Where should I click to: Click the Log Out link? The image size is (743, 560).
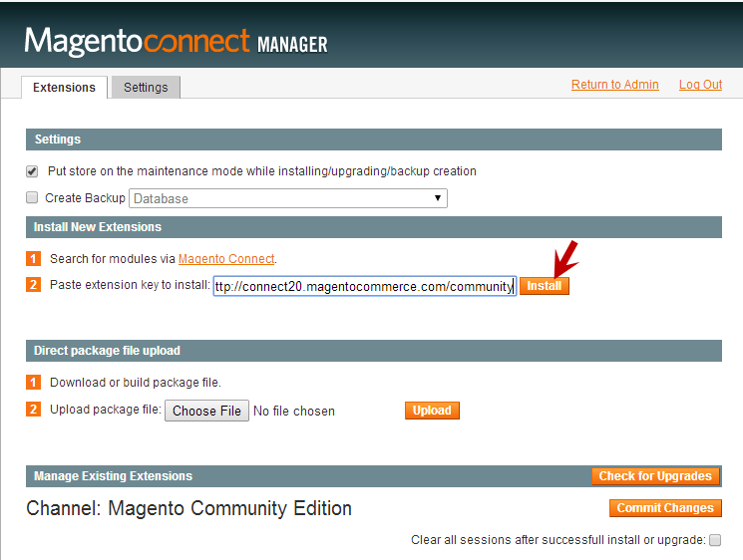tap(700, 85)
